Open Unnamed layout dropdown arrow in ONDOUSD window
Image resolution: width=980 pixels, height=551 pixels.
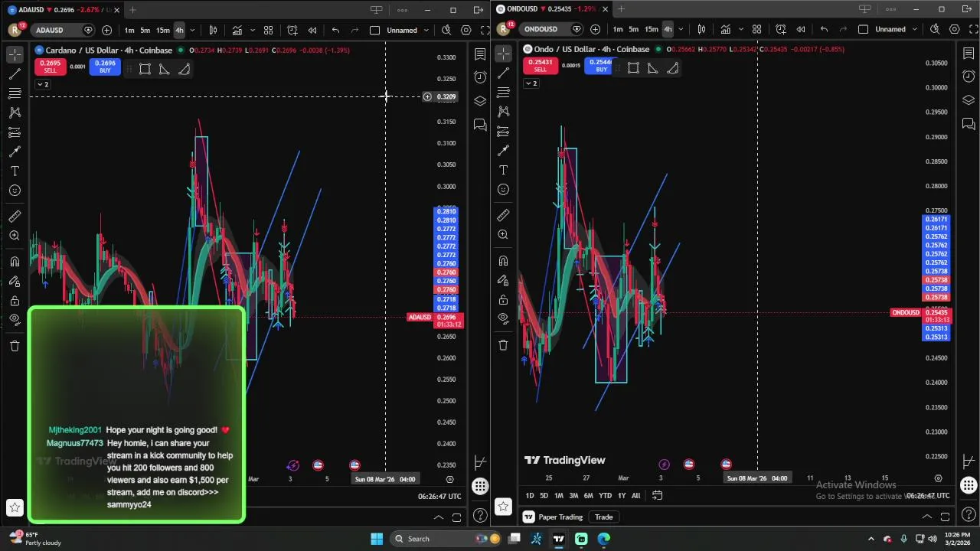914,29
